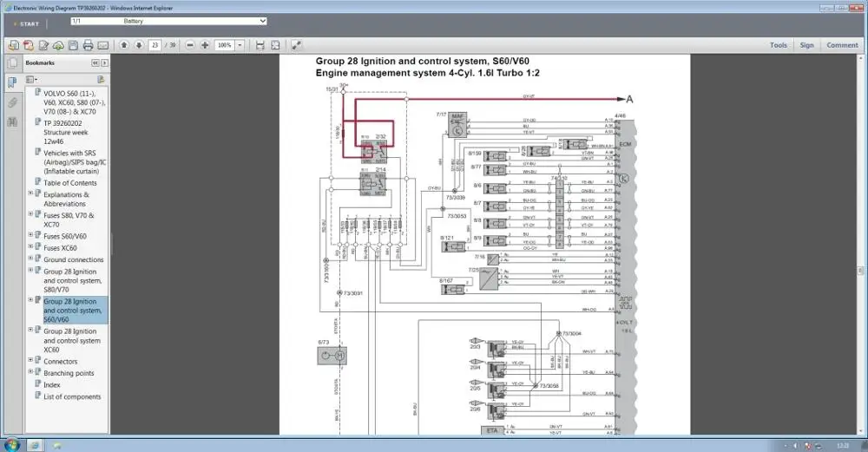This screenshot has width=868, height=452.
Task: Click the Internet Explorer taskbar button
Action: pyautogui.click(x=35, y=445)
